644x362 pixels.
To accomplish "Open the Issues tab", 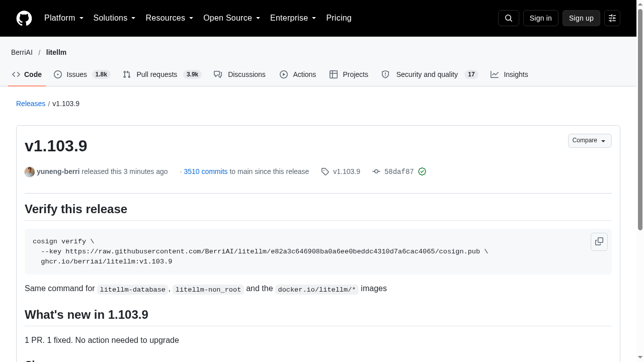I will (82, 74).
